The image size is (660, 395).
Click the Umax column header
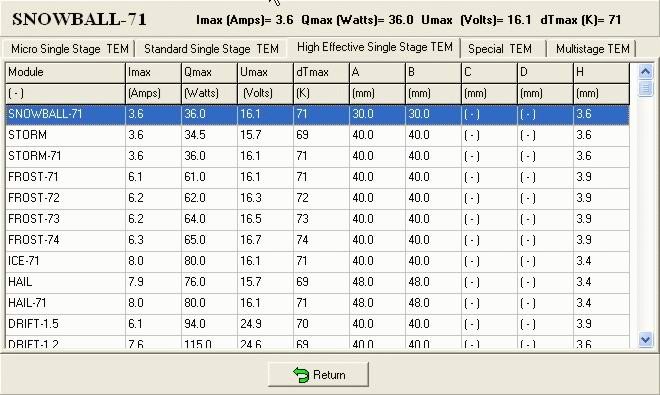point(265,72)
